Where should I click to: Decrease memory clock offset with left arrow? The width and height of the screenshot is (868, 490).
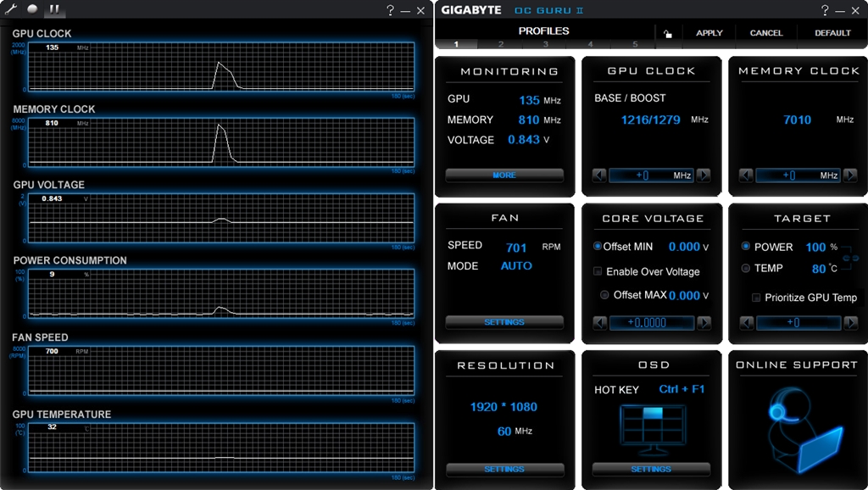746,175
